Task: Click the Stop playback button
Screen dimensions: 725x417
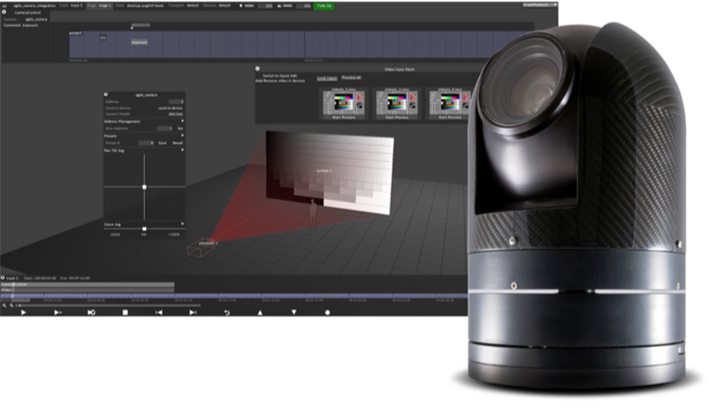Action: tap(124, 313)
